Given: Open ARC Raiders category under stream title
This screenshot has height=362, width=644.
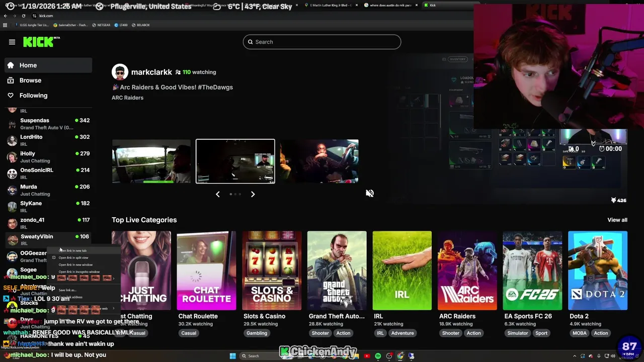Looking at the screenshot, I should (127, 98).
